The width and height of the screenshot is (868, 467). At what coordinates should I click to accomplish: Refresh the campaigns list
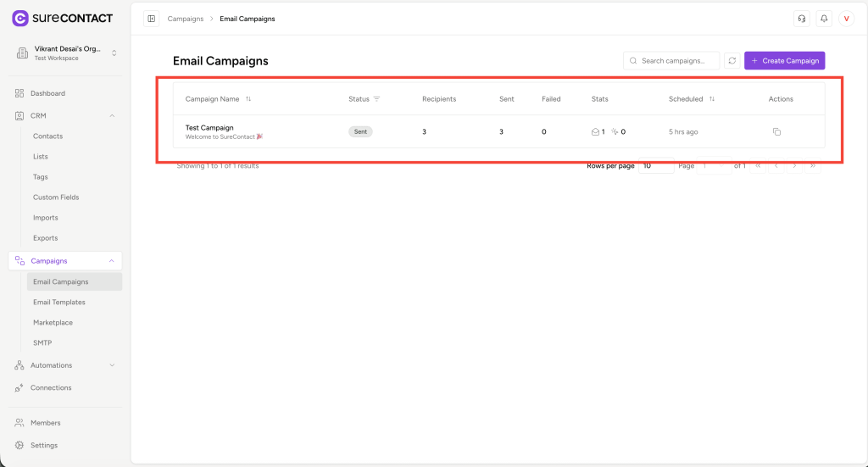[732, 61]
